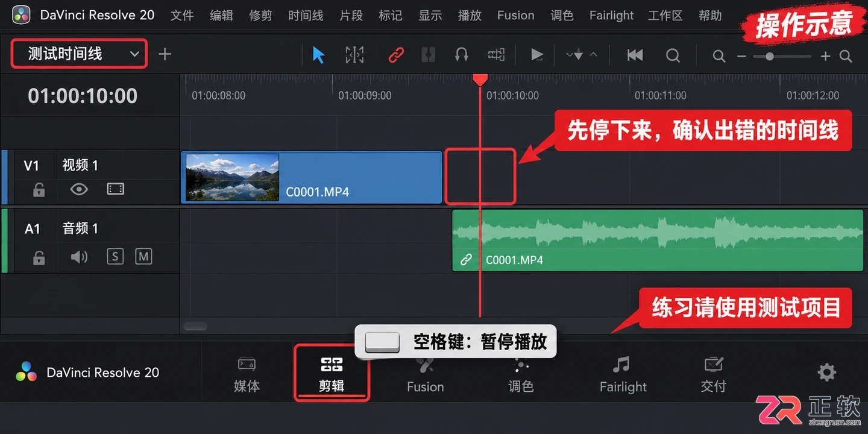Click the timeline zoom slider handle
Viewport: 868px width, 434px height.
(769, 56)
